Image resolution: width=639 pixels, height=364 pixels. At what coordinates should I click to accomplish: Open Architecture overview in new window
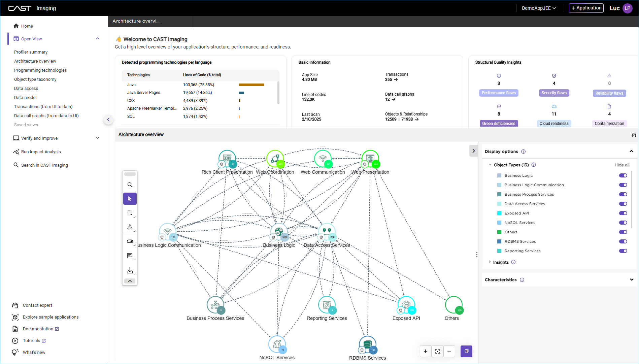coord(634,135)
